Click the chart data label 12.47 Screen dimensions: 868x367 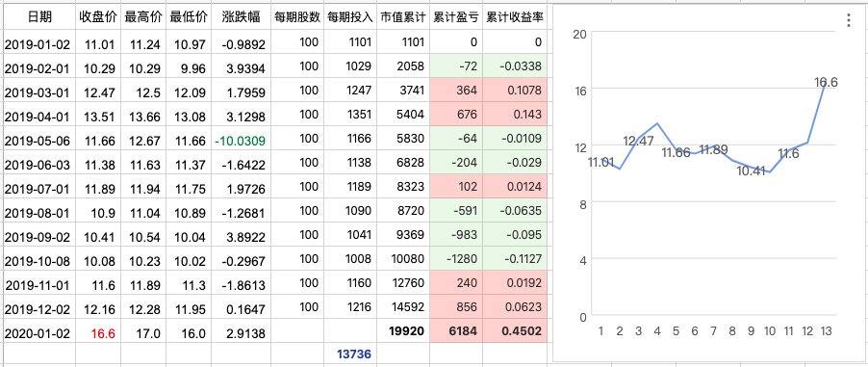pyautogui.click(x=638, y=141)
